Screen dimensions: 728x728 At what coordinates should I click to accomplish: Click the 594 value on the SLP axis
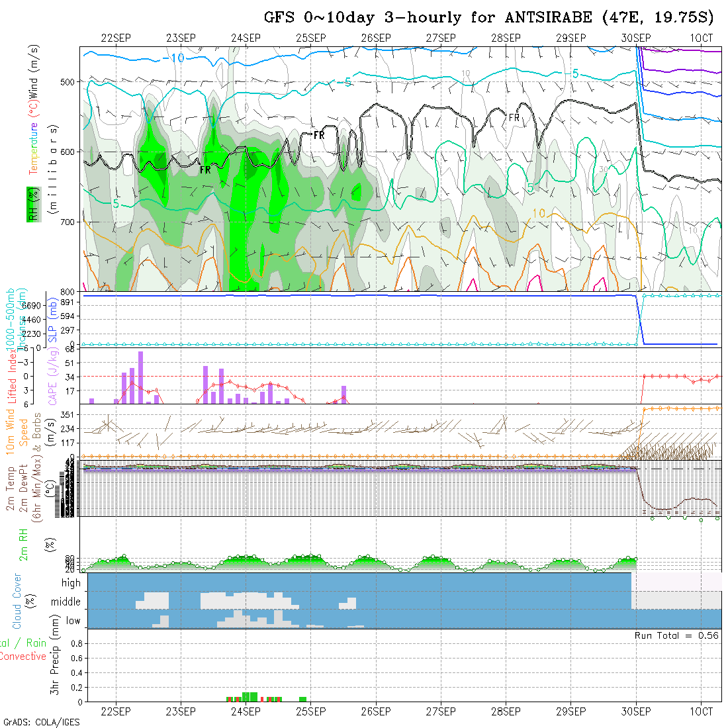68,316
